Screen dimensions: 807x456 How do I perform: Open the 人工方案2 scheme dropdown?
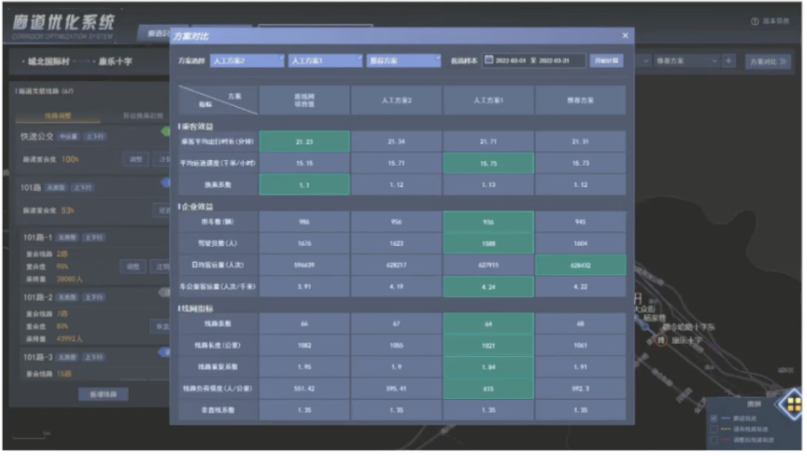pos(247,61)
